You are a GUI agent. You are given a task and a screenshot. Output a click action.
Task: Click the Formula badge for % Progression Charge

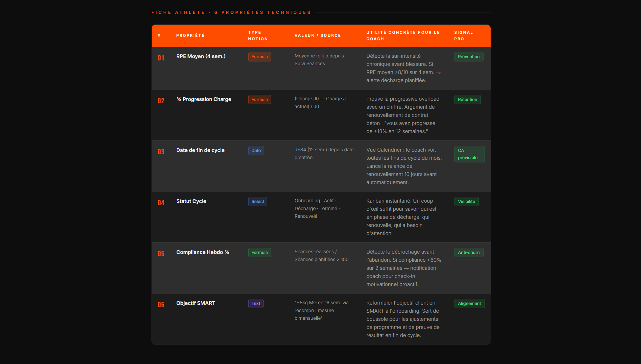click(259, 100)
